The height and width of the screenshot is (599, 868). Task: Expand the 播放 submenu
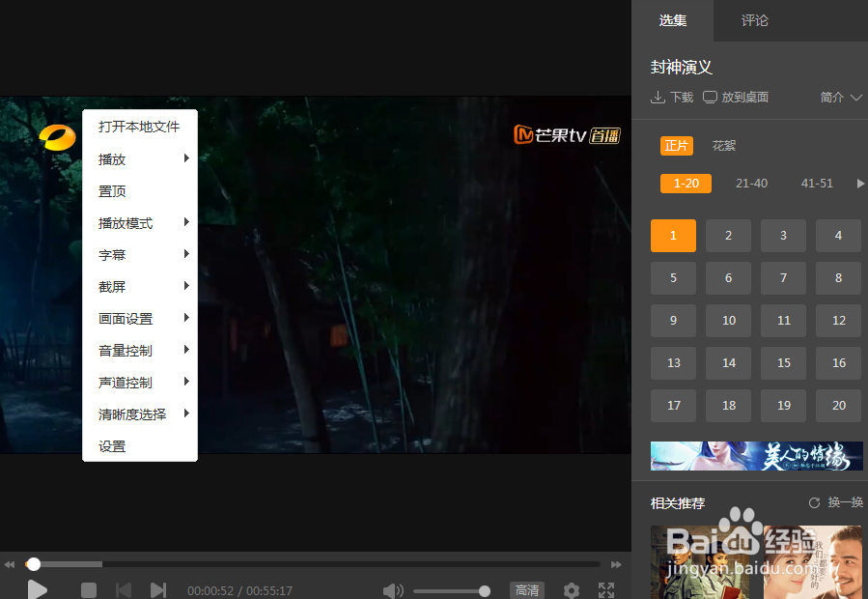coord(139,159)
